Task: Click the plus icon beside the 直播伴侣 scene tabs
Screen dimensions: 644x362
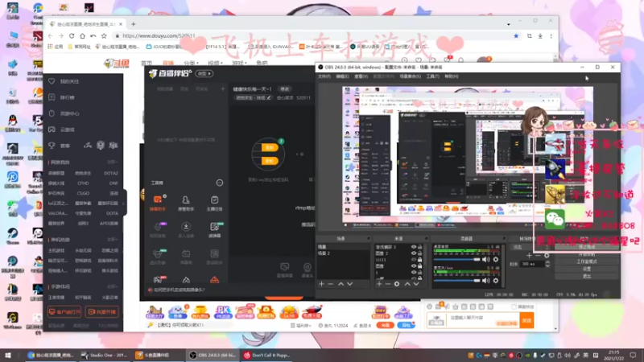Action: pos(223,89)
